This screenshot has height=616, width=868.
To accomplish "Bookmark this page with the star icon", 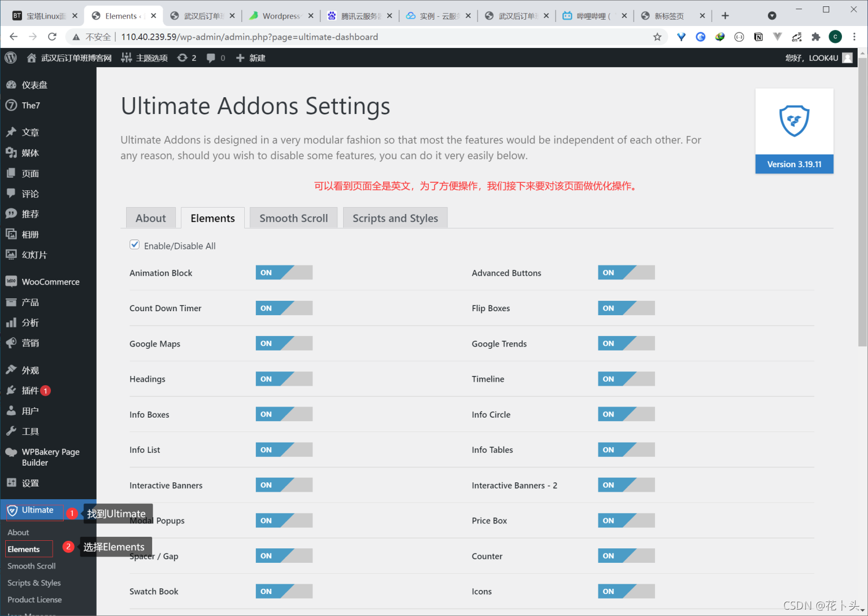I will (657, 37).
